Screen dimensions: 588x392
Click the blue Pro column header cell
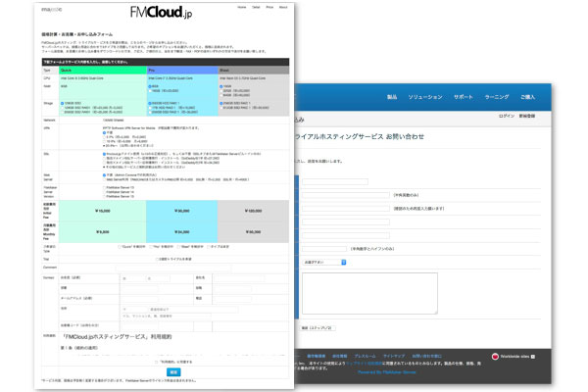pyautogui.click(x=182, y=71)
